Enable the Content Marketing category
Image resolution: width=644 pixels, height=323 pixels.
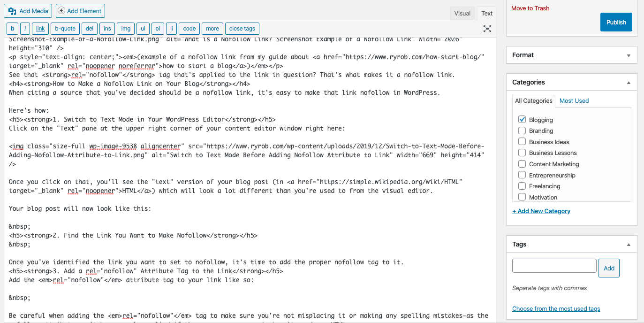point(522,164)
